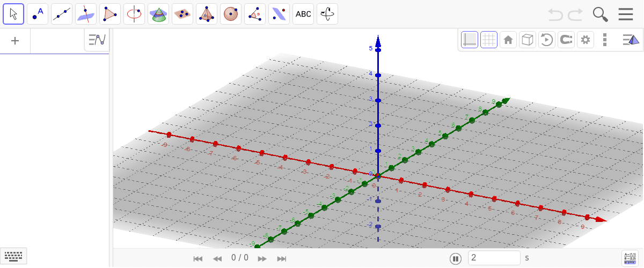Choose the Reflect about Plane tool
The image size is (644, 268).
pyautogui.click(x=279, y=14)
